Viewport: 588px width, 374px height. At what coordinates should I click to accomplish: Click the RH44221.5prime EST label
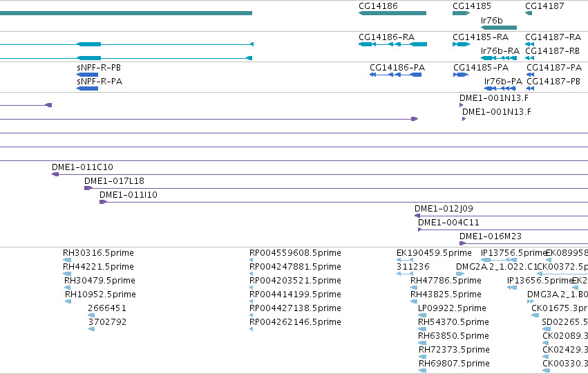tap(98, 267)
